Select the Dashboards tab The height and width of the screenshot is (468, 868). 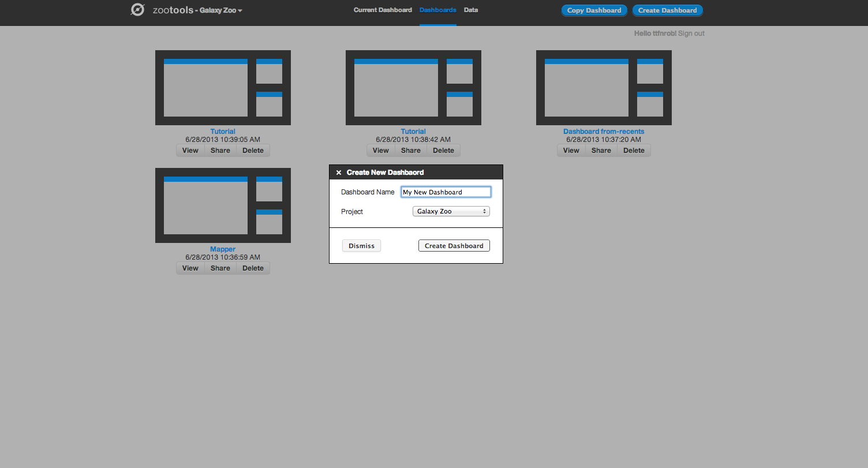(x=437, y=10)
